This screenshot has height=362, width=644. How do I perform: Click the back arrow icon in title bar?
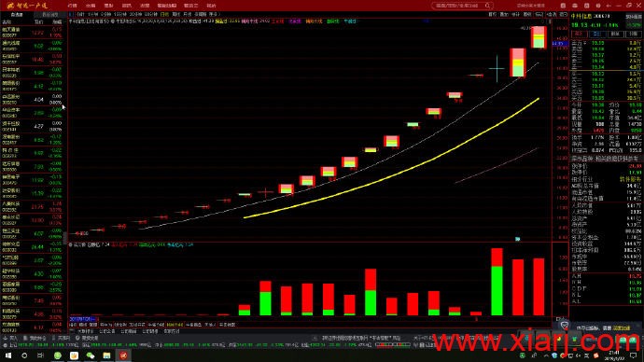[x=609, y=6]
